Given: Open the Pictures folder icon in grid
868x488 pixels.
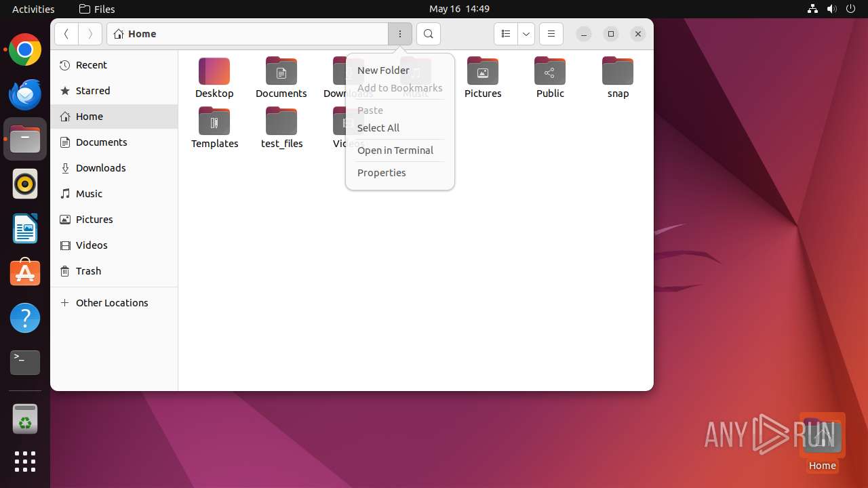Looking at the screenshot, I should (x=483, y=71).
